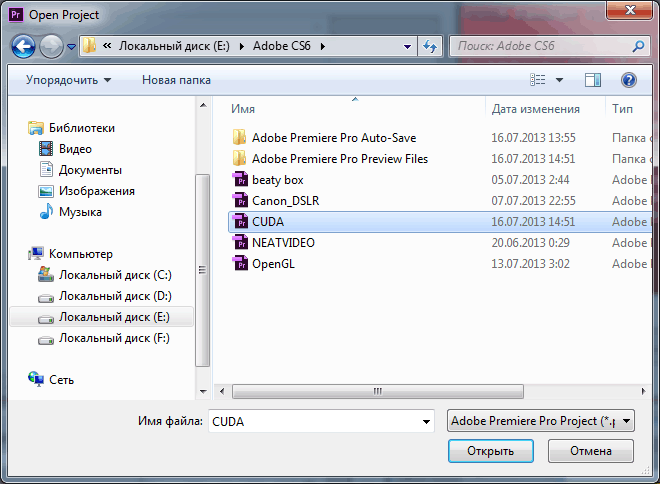Click the Pr icon of OpenGL

click(x=240, y=263)
